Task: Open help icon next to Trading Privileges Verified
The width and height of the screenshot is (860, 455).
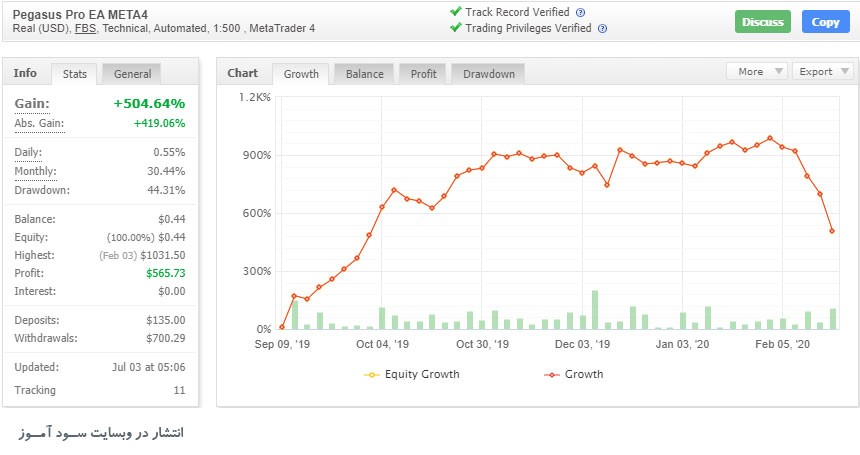Action: 602,29
